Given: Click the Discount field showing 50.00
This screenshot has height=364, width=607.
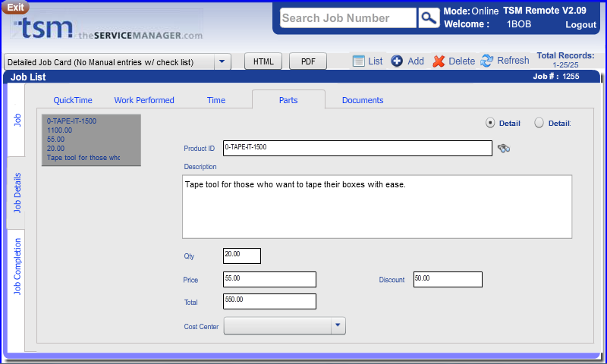Looking at the screenshot, I should coord(448,279).
